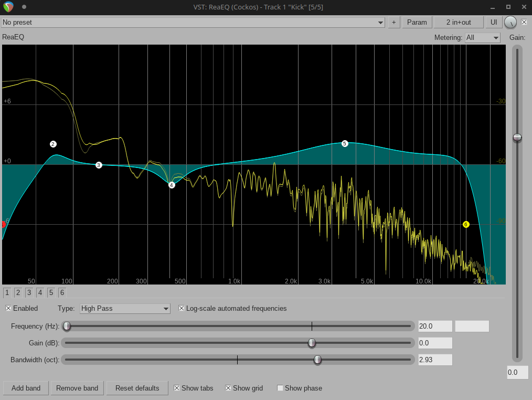Click the wet/dry mix knob
The image size is (532, 400).
[x=510, y=23]
